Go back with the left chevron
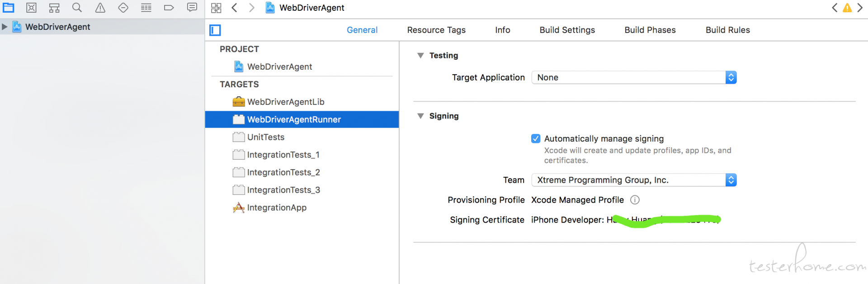Viewport: 868px width, 284px height. point(234,8)
